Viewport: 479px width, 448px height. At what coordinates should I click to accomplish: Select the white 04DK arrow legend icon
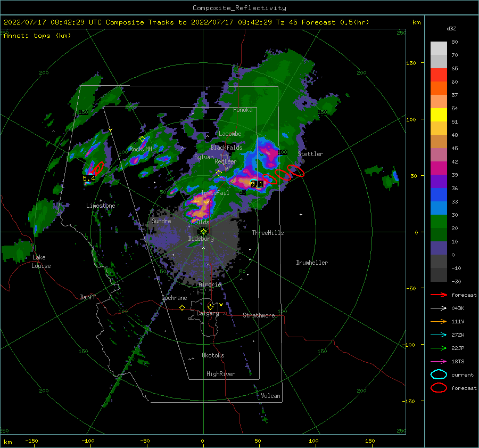(x=439, y=308)
